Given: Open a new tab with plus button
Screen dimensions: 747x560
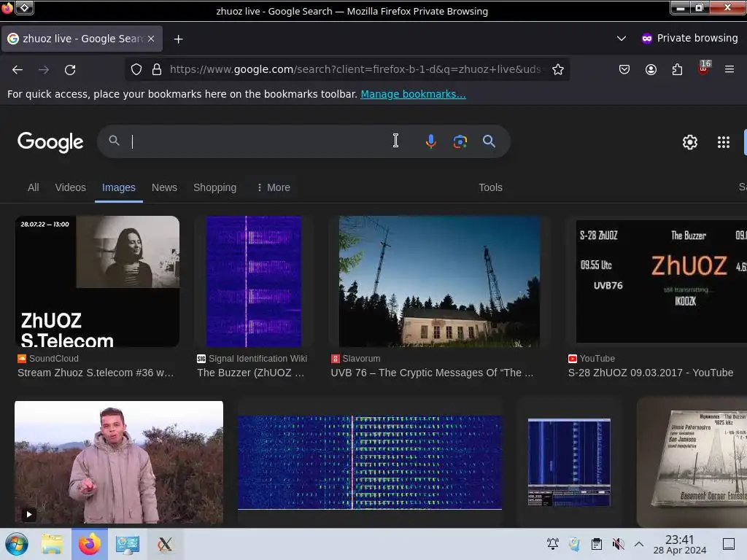Looking at the screenshot, I should coord(178,39).
